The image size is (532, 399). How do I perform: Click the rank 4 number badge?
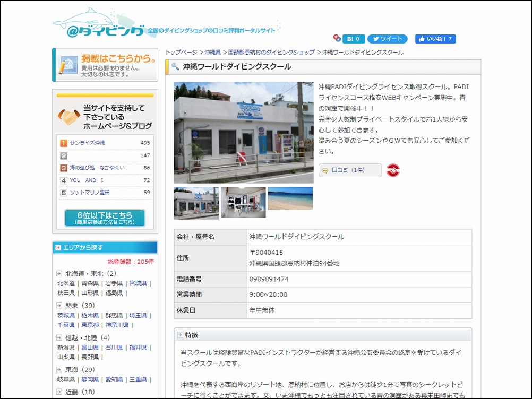[64, 180]
